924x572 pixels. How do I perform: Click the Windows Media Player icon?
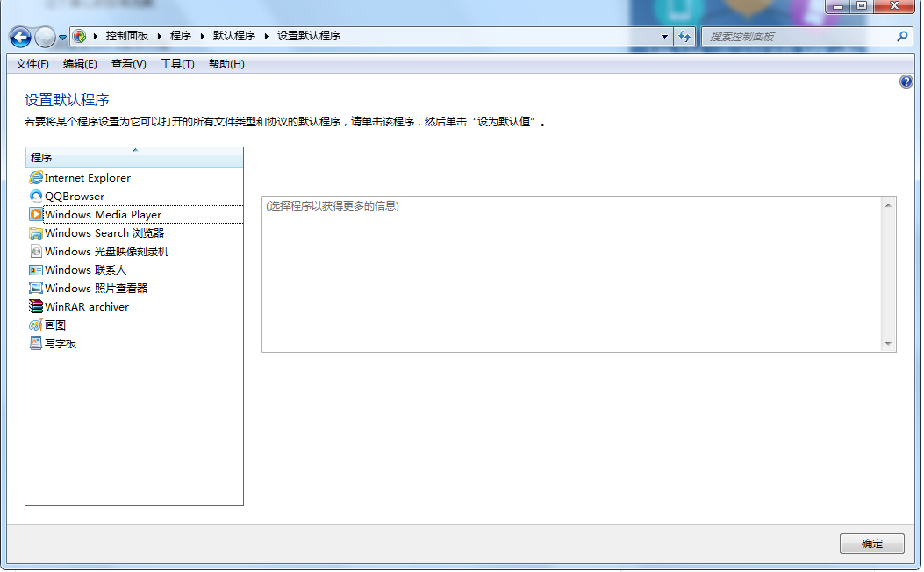[36, 214]
